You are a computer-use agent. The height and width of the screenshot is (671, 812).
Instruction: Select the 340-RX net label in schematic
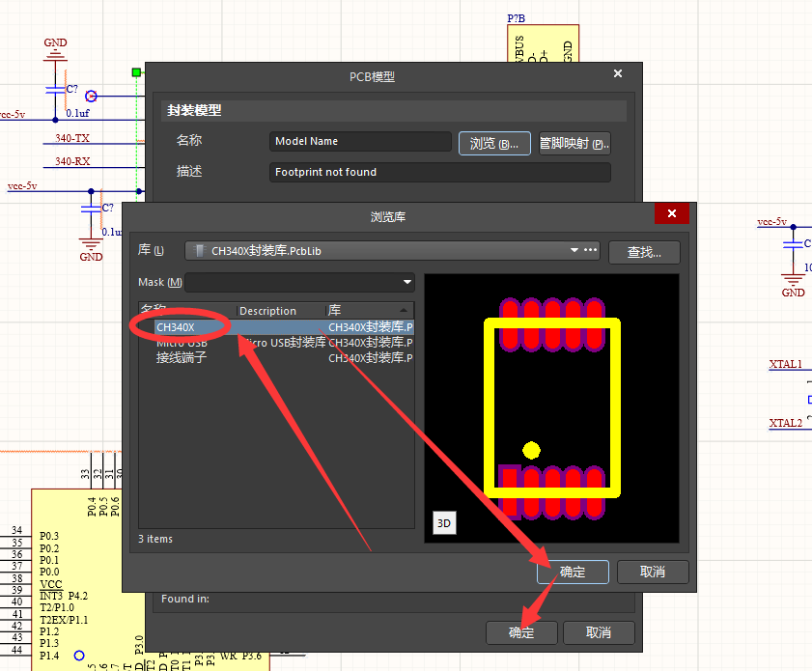(72, 161)
